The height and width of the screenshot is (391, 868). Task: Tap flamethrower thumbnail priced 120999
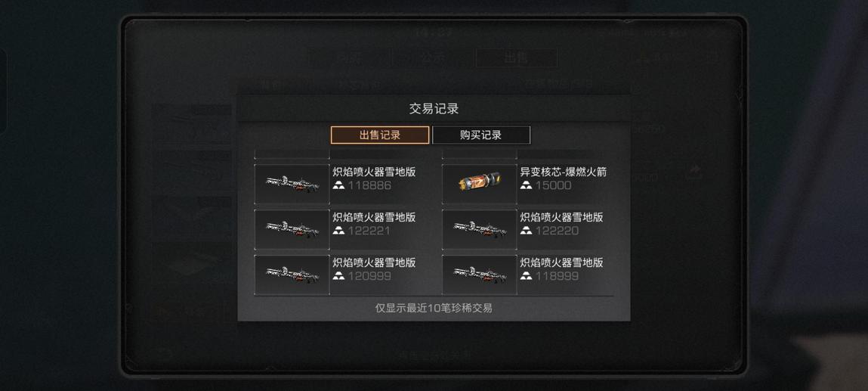292,274
